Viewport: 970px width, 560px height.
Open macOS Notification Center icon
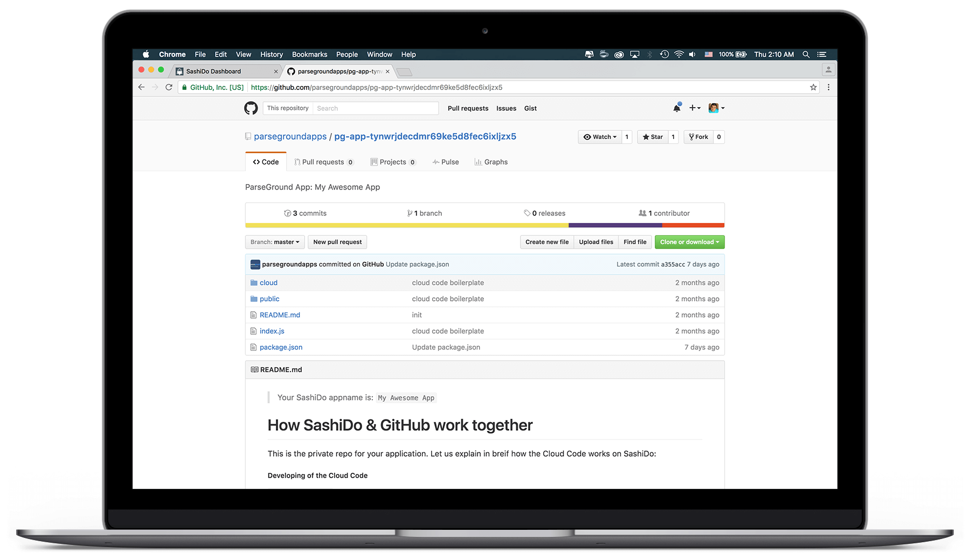pos(822,54)
